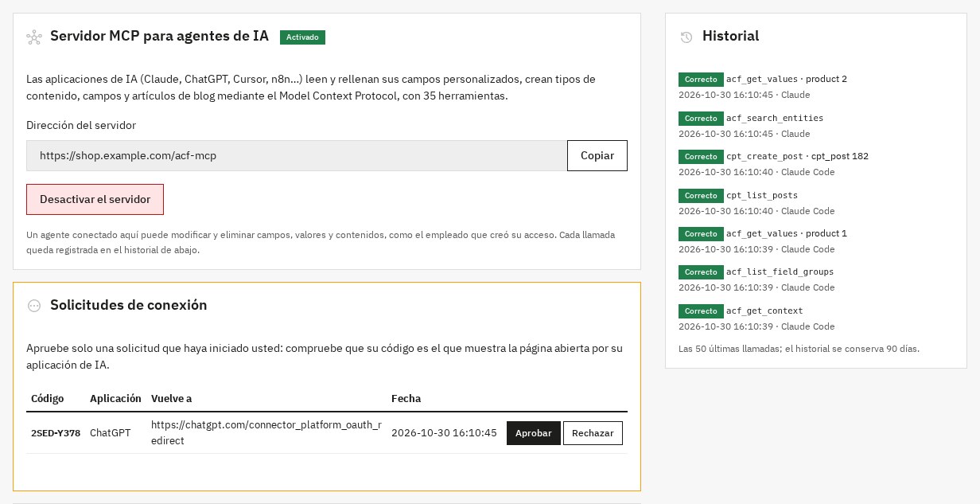Image resolution: width=980 pixels, height=504 pixels.
Task: Click the chatgpt.com redirect URL
Action: coord(266,433)
